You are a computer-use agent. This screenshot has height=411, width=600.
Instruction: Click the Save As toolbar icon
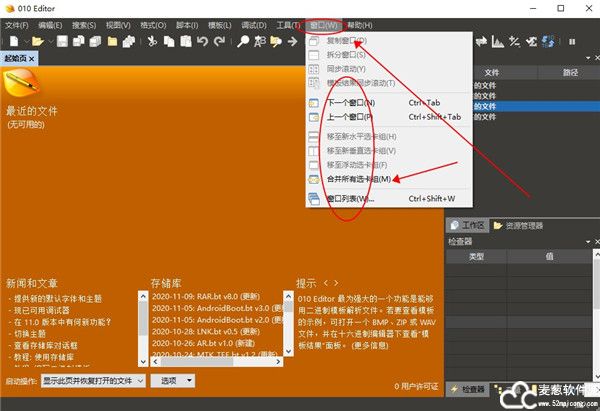(79, 41)
